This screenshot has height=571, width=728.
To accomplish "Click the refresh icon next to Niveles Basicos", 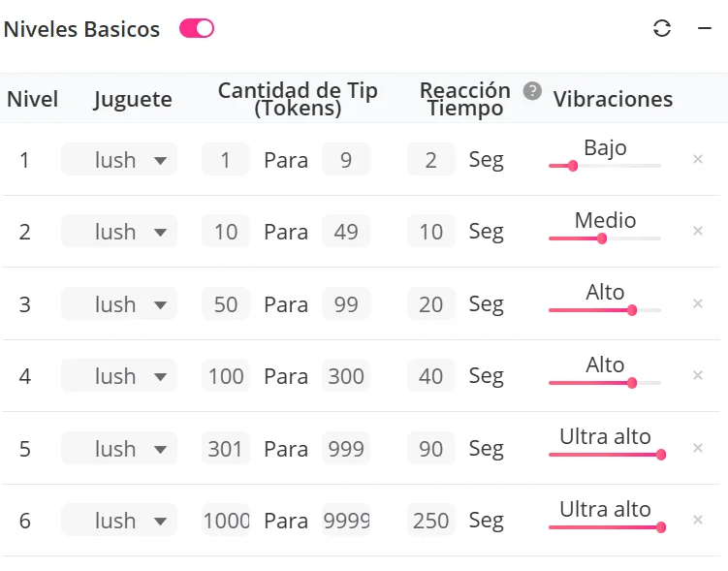I will (x=662, y=29).
